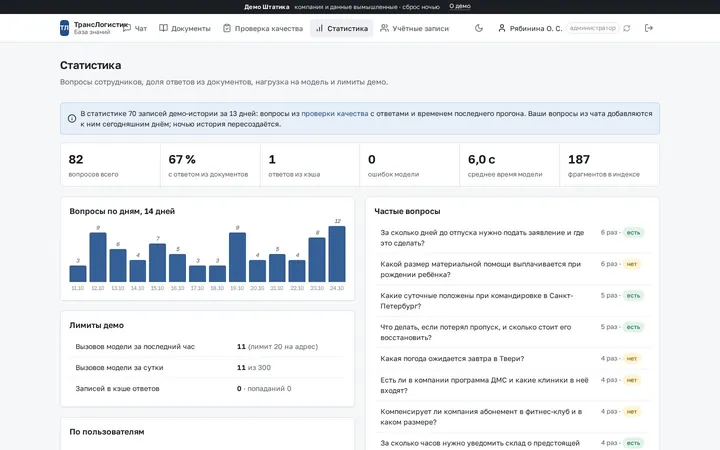Click the chart bar for 23.10
This screenshot has width=720, height=450.
pyautogui.click(x=317, y=260)
